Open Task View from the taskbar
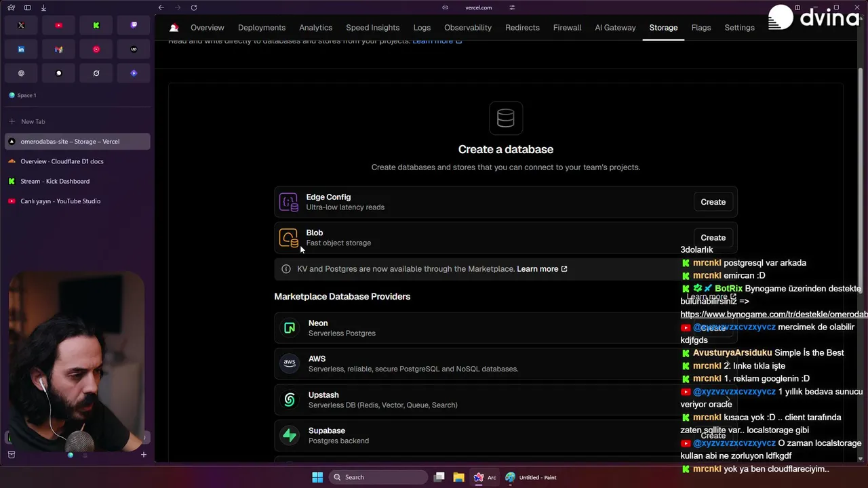The height and width of the screenshot is (488, 868). click(x=439, y=477)
